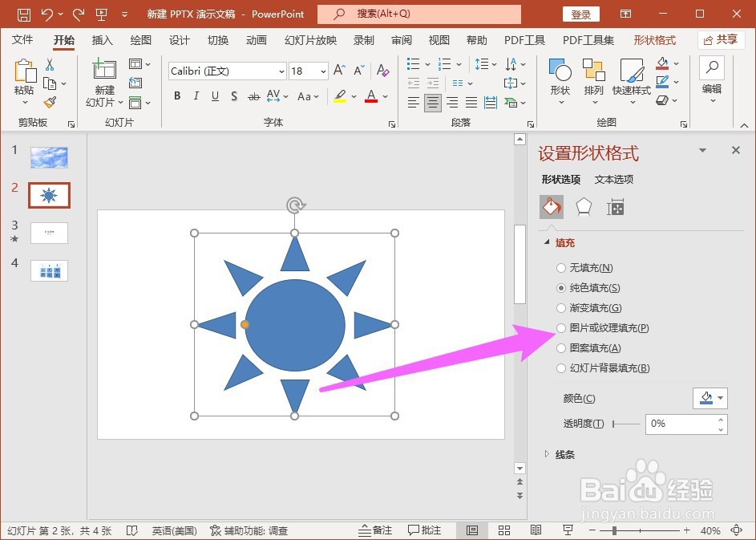Open Fill & Line pane icon
The height and width of the screenshot is (540, 756).
coord(552,208)
